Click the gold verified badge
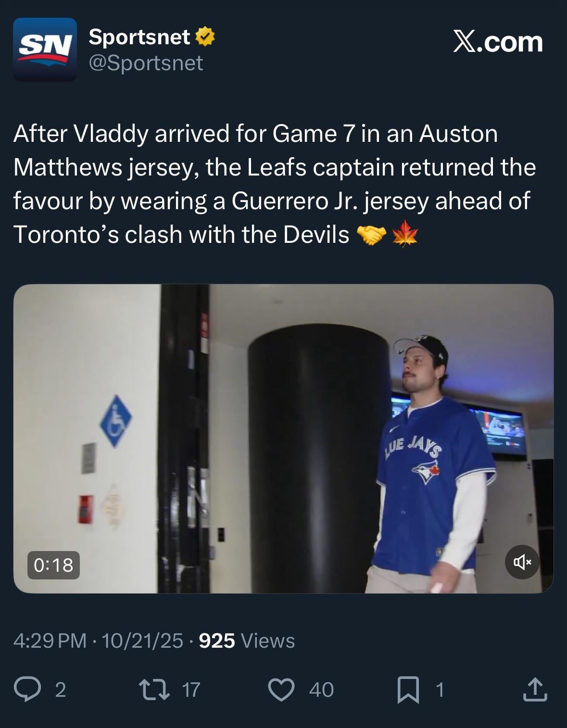This screenshot has width=567, height=728. point(205,37)
